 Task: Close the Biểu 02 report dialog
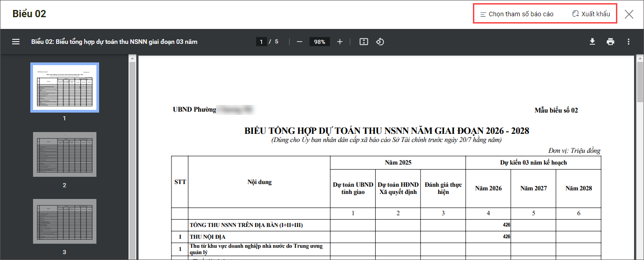(x=629, y=14)
